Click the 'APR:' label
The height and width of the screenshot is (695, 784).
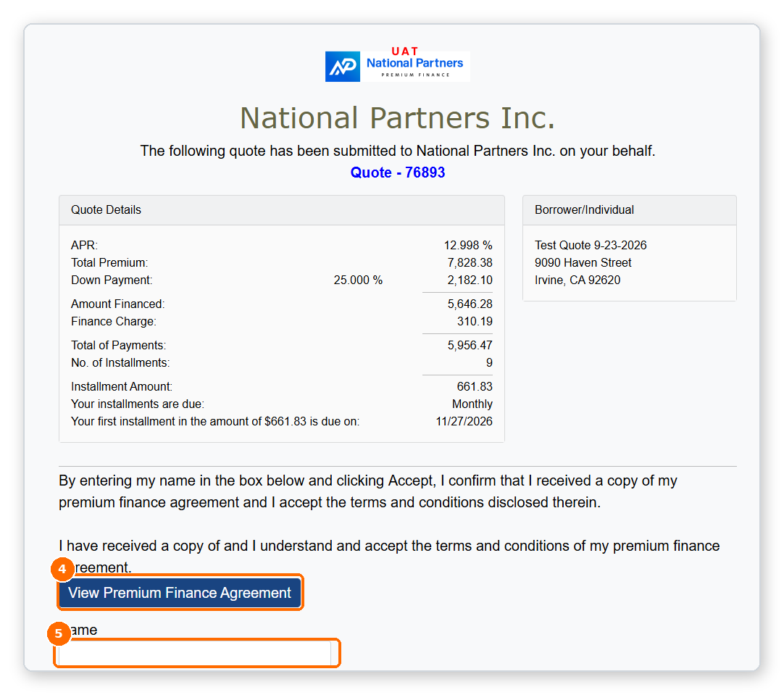(85, 246)
